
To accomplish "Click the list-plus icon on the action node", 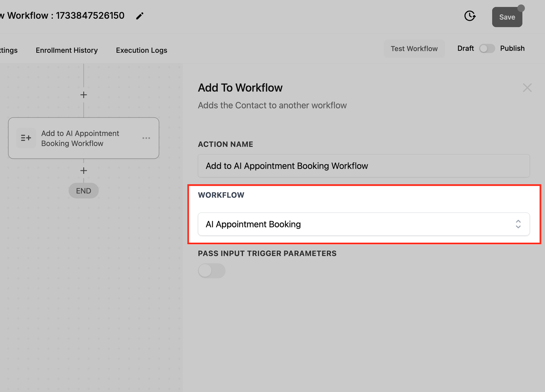I will (26, 138).
